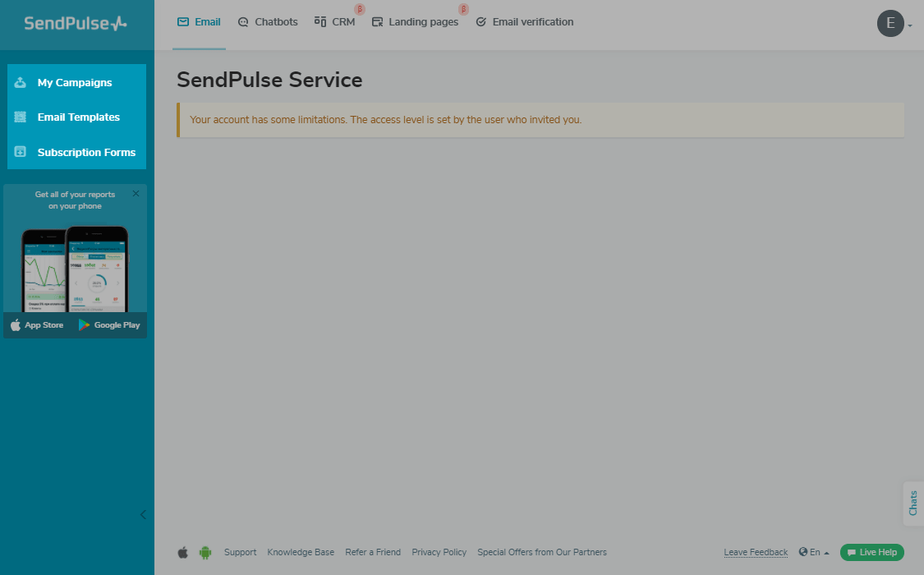The height and width of the screenshot is (575, 924).
Task: Switch to the CRM tab
Action: (x=335, y=22)
